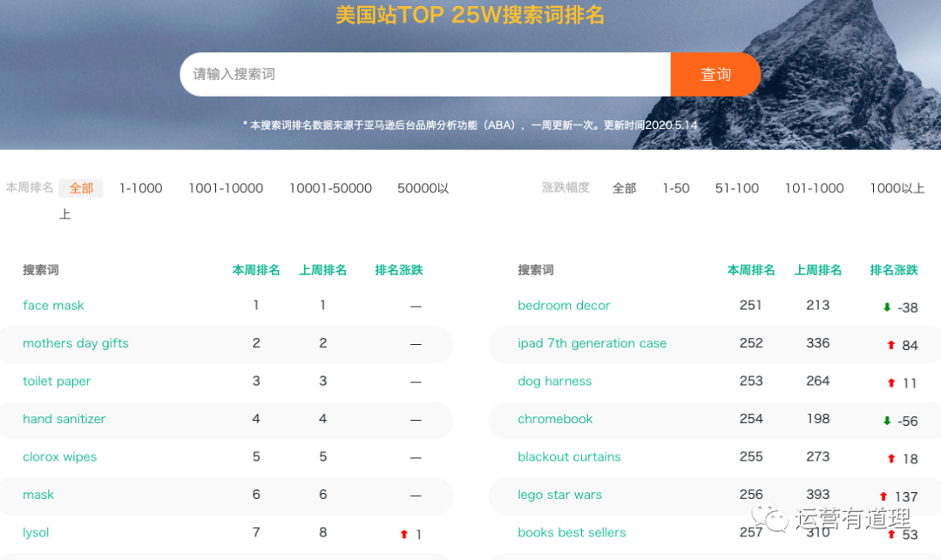
Task: Filter weekly rank by 1-1000
Action: pyautogui.click(x=141, y=188)
